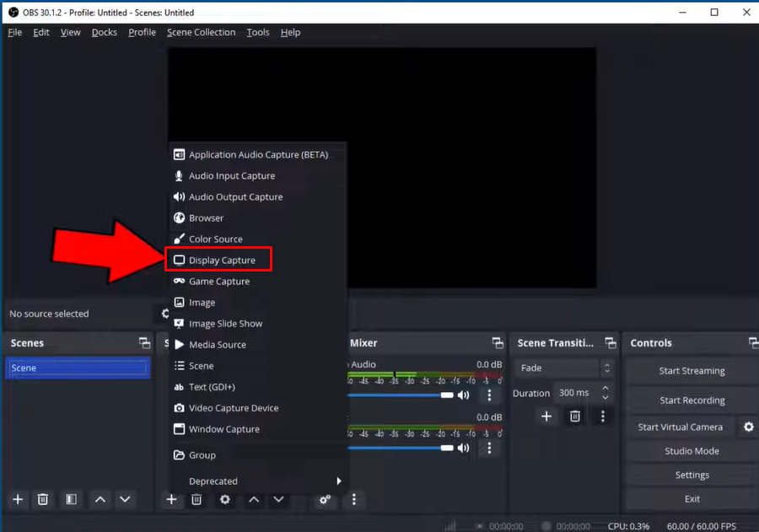Open Desktop Audio options via three-dot icon

[488, 395]
